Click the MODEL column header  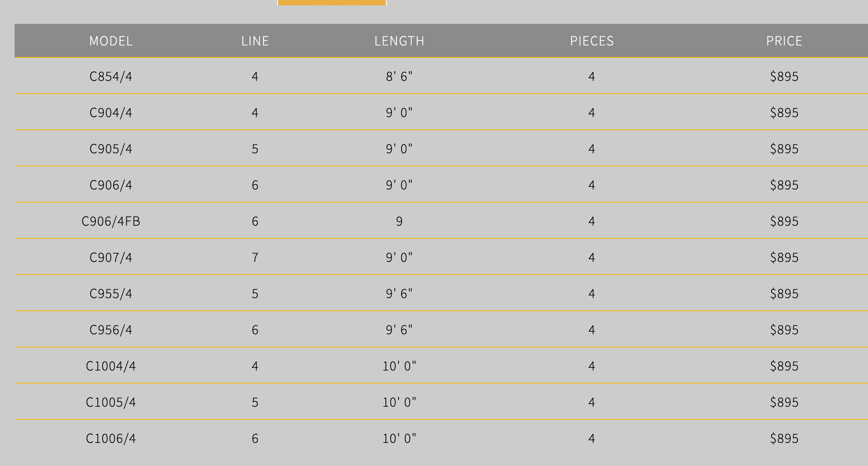111,41
